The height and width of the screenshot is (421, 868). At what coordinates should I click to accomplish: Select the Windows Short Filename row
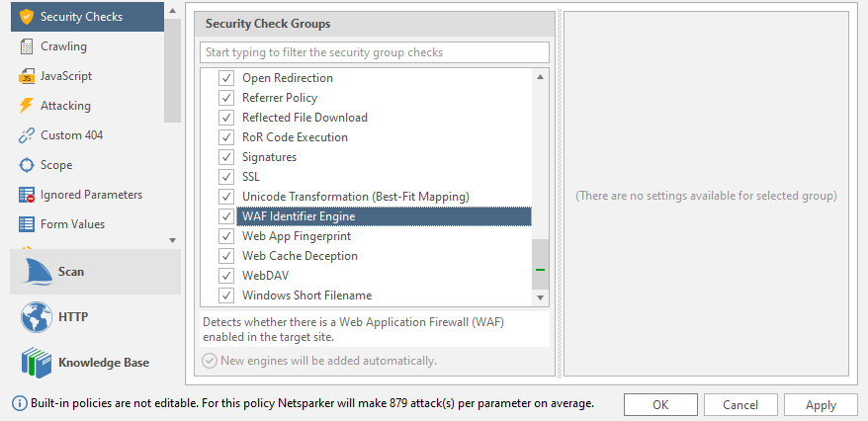tap(385, 295)
